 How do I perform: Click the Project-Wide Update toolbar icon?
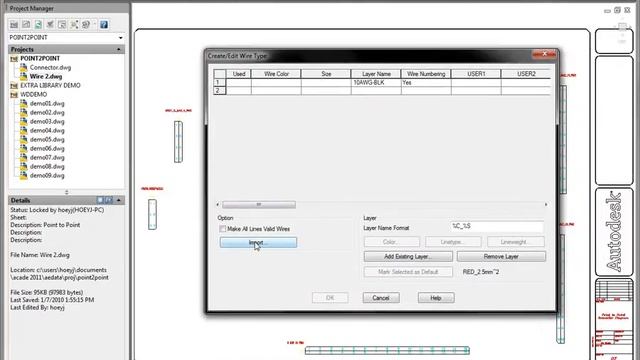pos(62,24)
